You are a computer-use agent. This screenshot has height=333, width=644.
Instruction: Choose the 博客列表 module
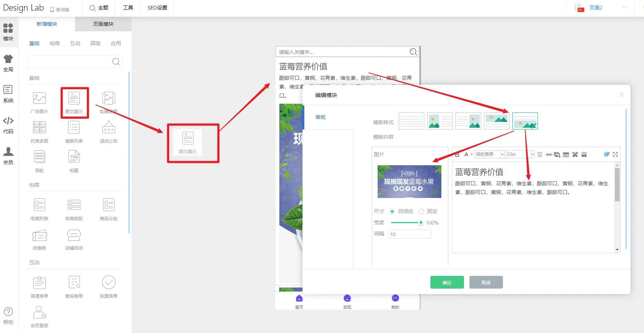tap(74, 128)
